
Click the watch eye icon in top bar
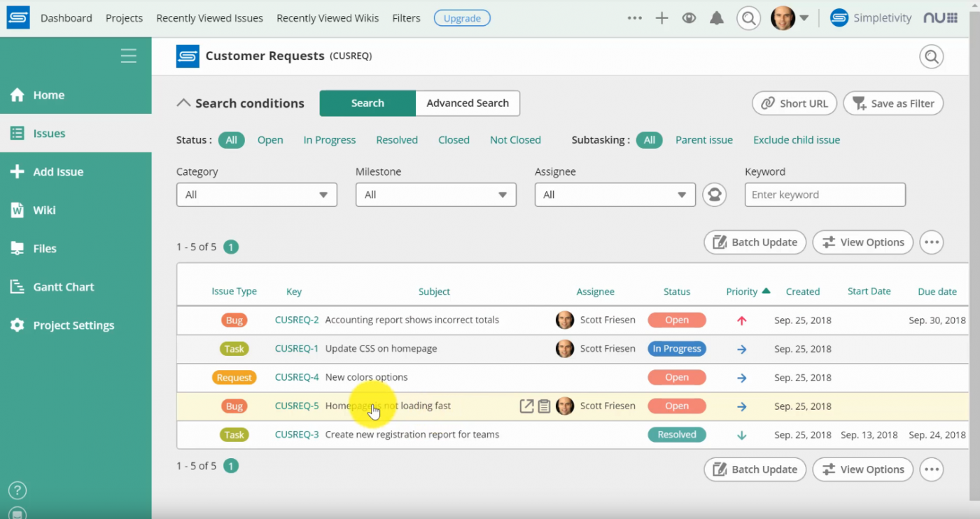pyautogui.click(x=689, y=18)
